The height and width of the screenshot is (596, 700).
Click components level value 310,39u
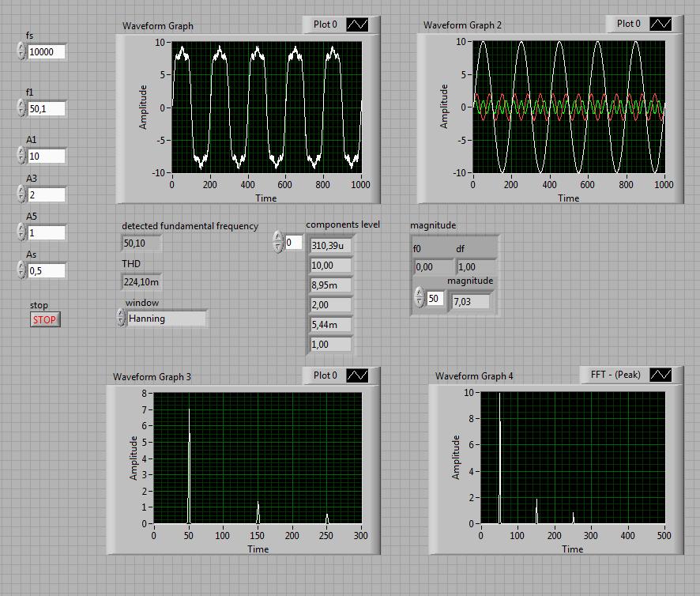click(x=330, y=245)
